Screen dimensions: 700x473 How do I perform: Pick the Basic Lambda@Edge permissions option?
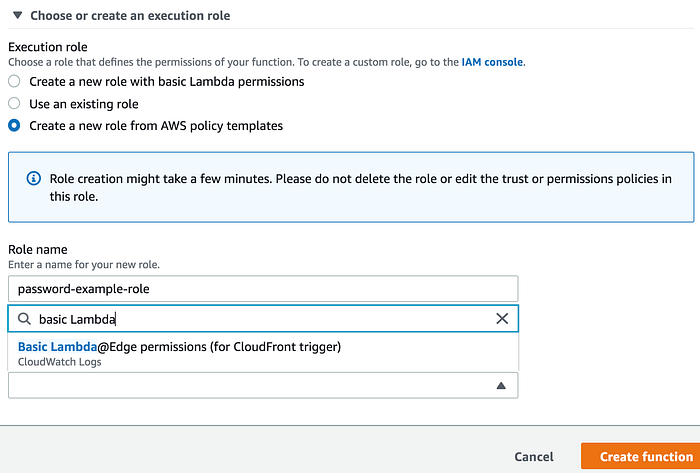click(x=180, y=347)
